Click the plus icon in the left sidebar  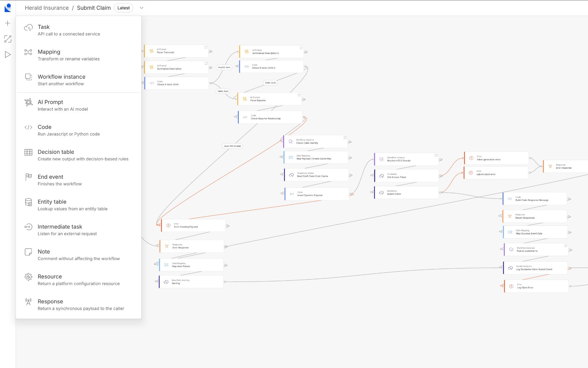pyautogui.click(x=7, y=23)
